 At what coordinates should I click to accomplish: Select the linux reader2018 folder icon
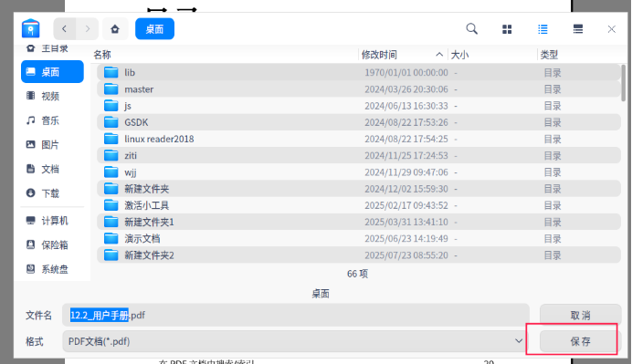111,139
